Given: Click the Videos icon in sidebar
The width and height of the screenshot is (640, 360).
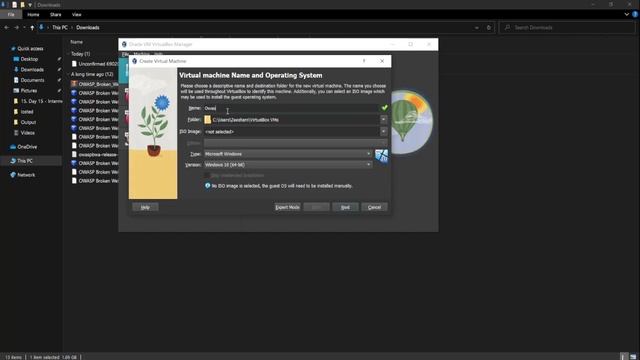Looking at the screenshot, I should point(16,133).
